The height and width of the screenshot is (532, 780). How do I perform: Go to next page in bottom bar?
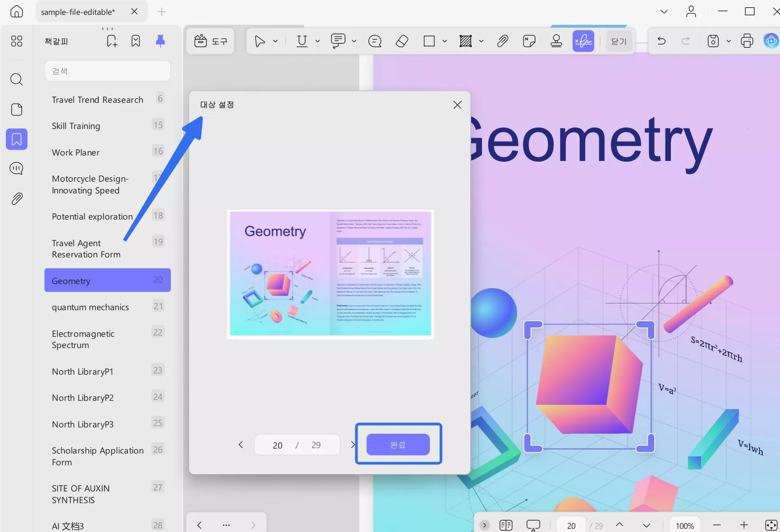[x=647, y=525]
